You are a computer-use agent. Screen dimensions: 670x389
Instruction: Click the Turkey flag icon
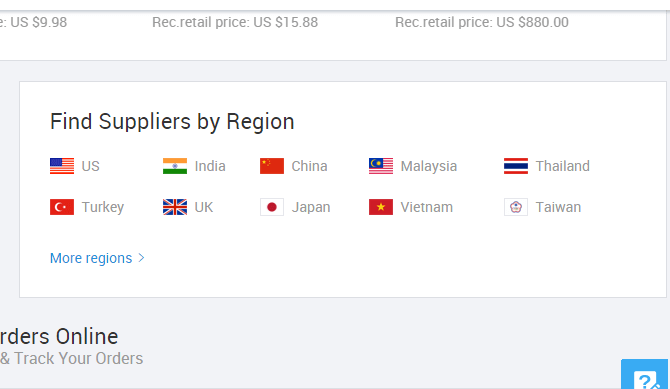pos(62,207)
